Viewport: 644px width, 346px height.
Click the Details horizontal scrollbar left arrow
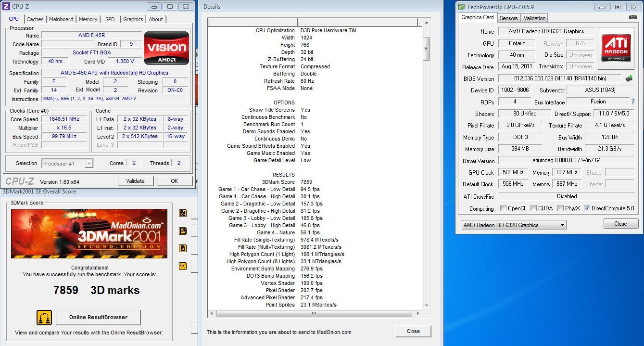211,313
